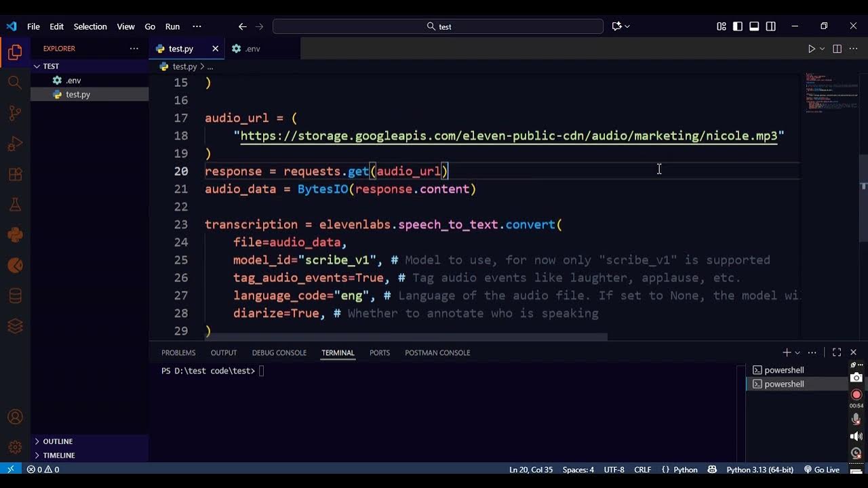This screenshot has width=868, height=488.
Task: Open the Search view in the sidebar
Action: 15,83
